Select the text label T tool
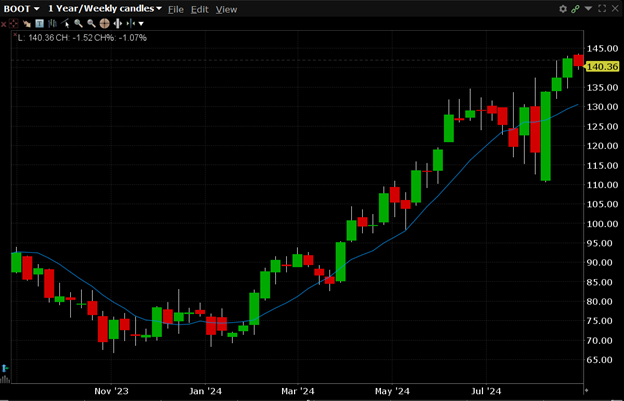This screenshot has width=624, height=401. pyautogui.click(x=39, y=23)
